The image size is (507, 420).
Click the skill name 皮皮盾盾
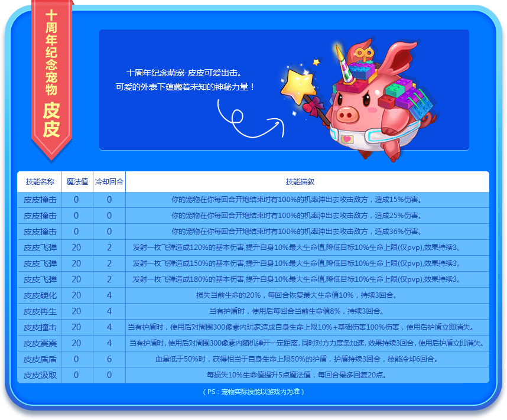pyautogui.click(x=40, y=359)
